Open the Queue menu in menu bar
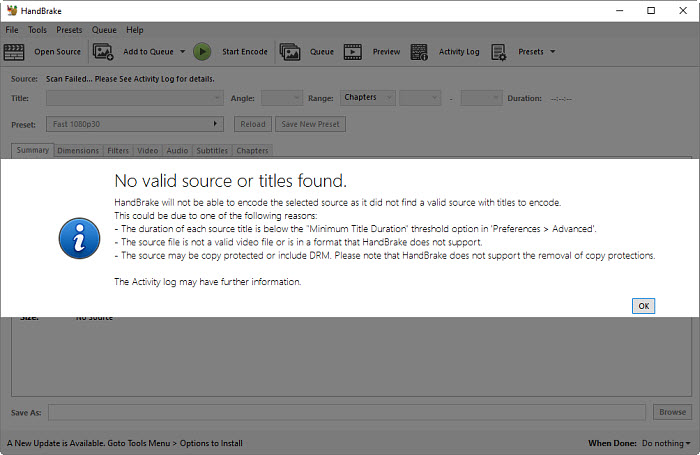Screen dimensions: 700x455 coord(104,30)
